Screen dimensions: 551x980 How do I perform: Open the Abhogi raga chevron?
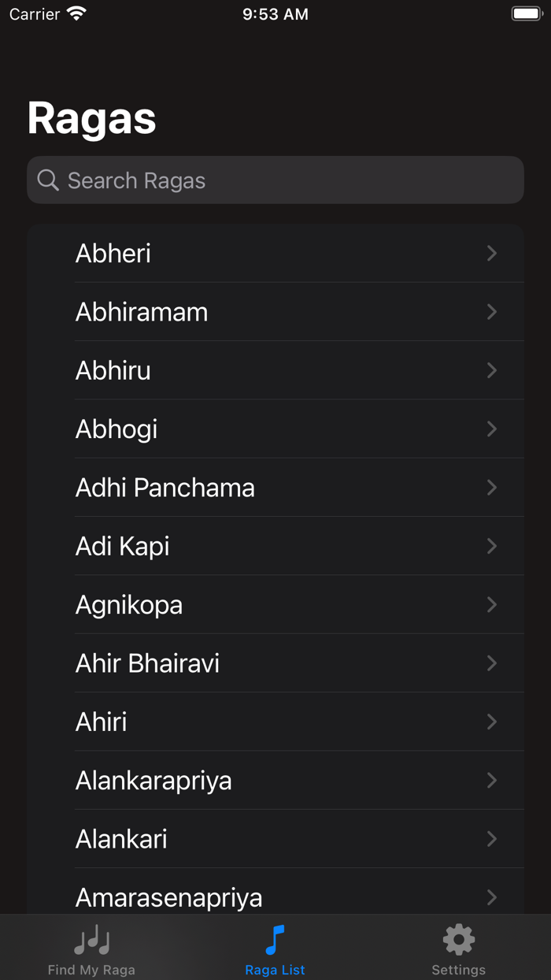pos(491,429)
